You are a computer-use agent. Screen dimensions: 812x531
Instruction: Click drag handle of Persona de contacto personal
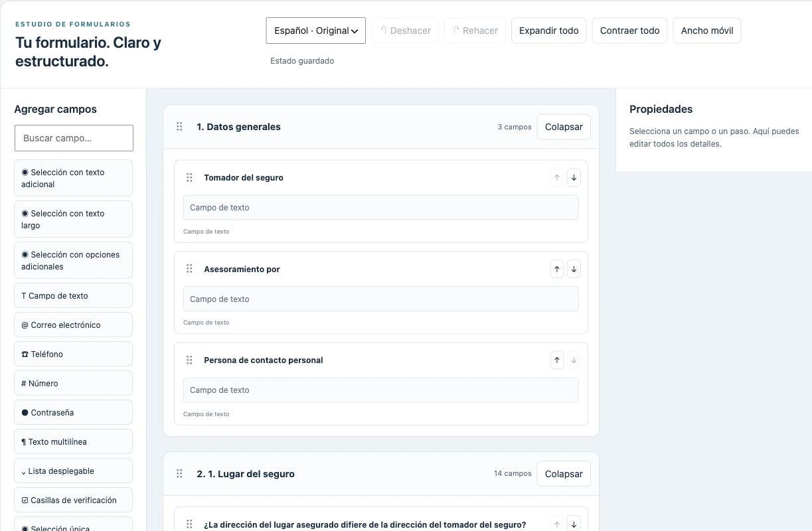pyautogui.click(x=189, y=360)
